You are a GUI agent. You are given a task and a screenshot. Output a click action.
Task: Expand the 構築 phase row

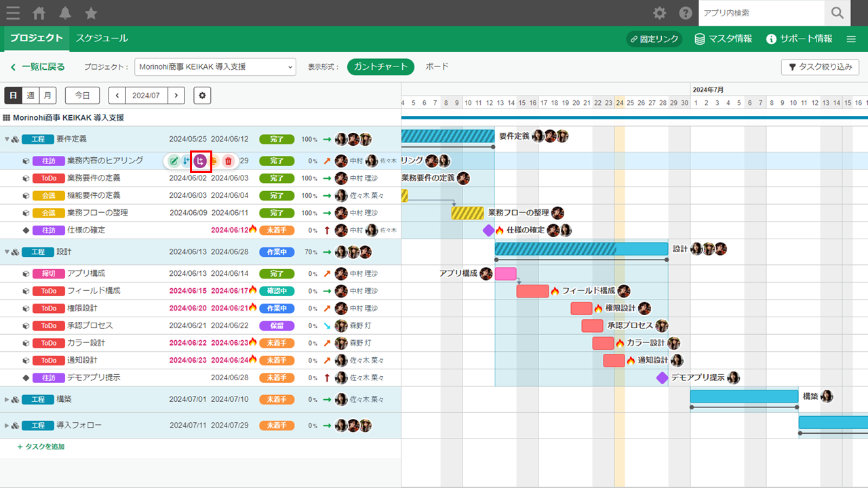pos(7,400)
